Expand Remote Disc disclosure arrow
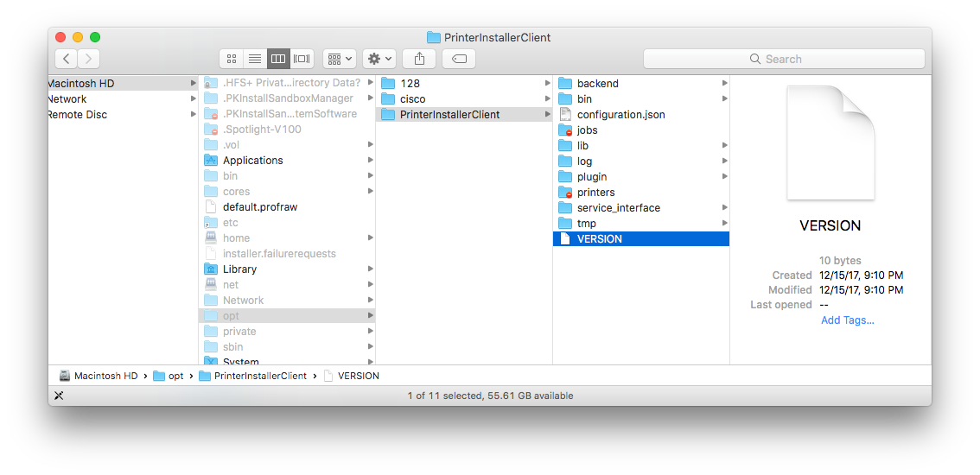This screenshot has height=475, width=980. coord(193,114)
